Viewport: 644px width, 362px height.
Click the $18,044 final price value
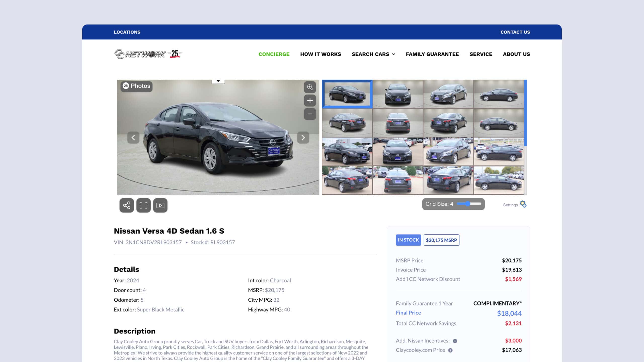click(509, 313)
